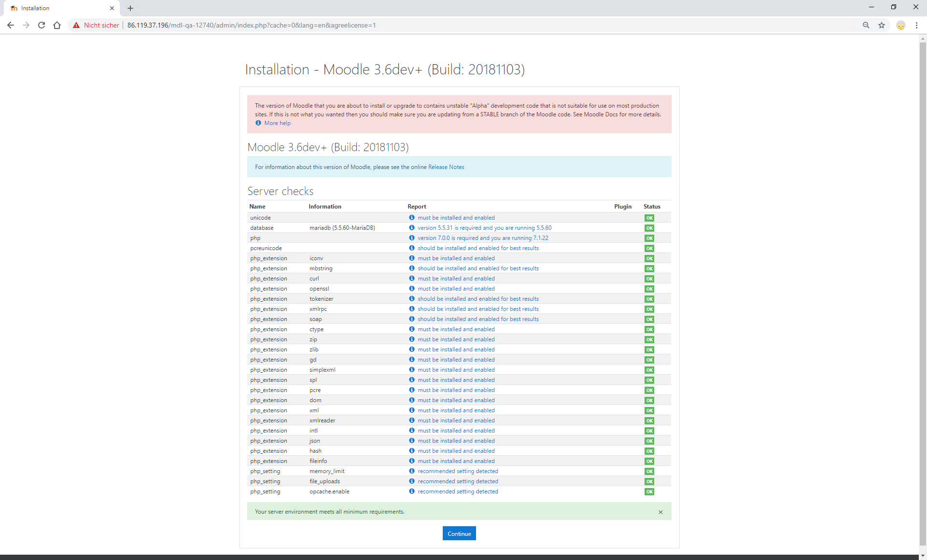Bookmark this page with star icon

[882, 25]
